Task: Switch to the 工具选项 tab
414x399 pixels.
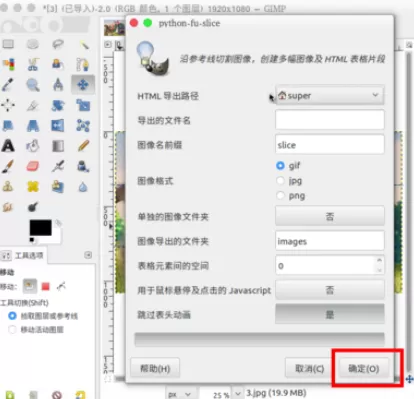Action: [23, 256]
